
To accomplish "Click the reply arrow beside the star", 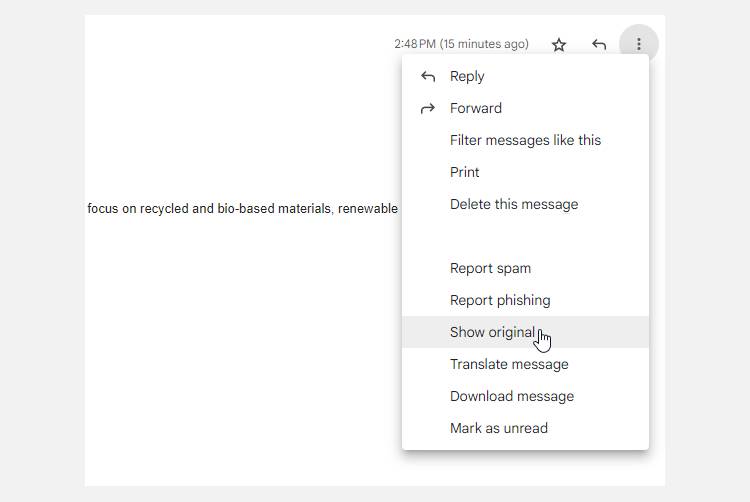I will (599, 44).
